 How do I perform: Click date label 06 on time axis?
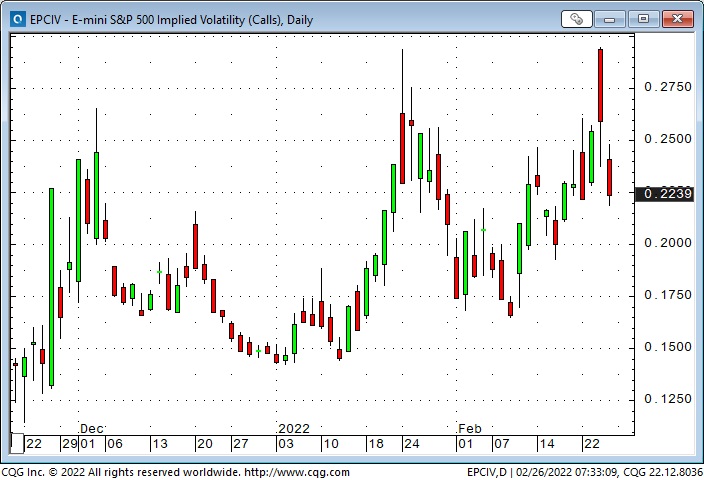click(x=115, y=444)
